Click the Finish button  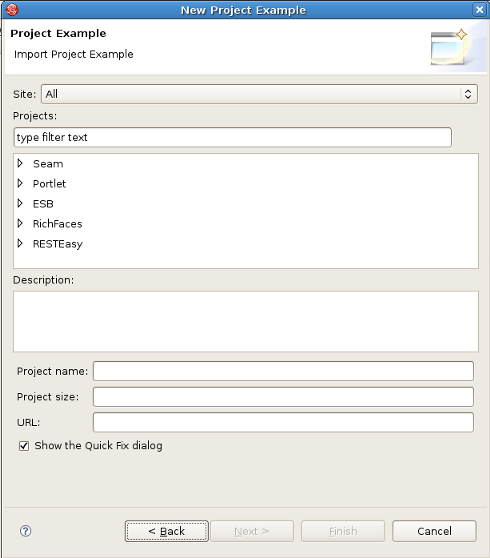click(343, 531)
